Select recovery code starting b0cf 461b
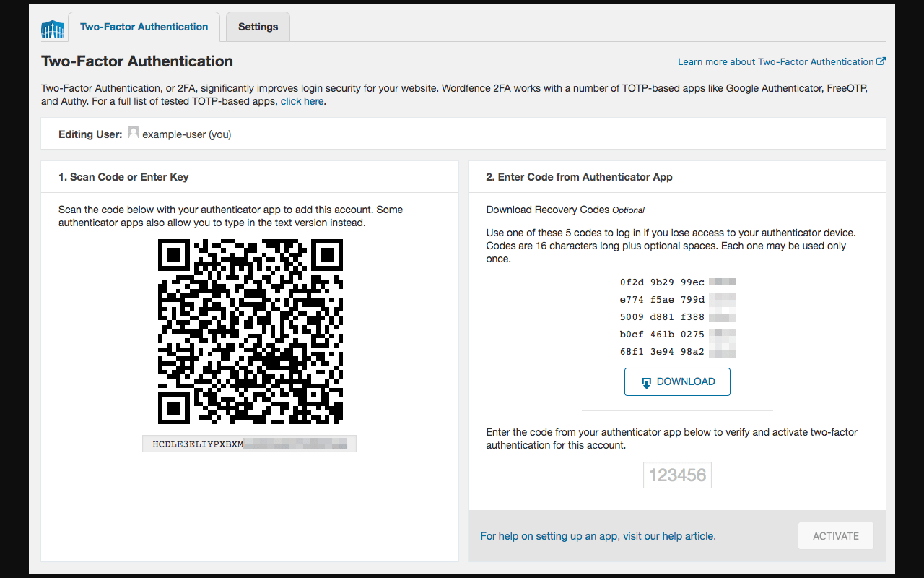924x578 pixels. (x=678, y=335)
